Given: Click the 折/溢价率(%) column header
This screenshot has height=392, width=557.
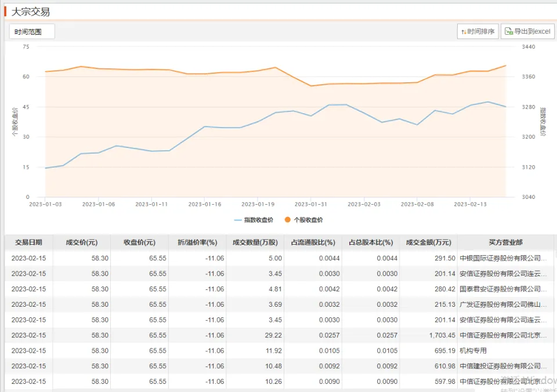Looking at the screenshot, I should click(197, 242).
